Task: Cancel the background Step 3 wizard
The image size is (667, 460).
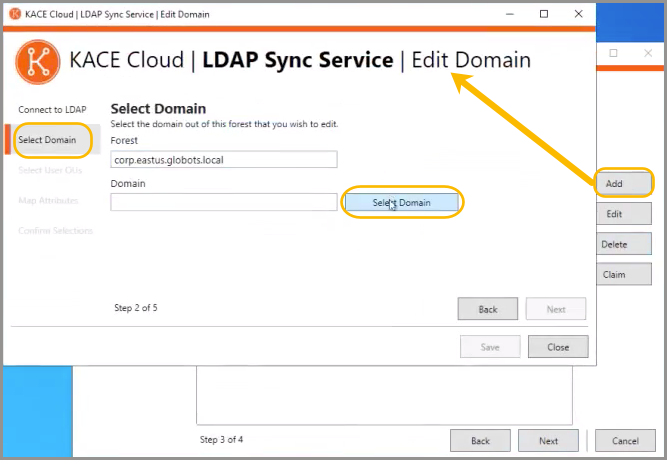Action: point(624,440)
